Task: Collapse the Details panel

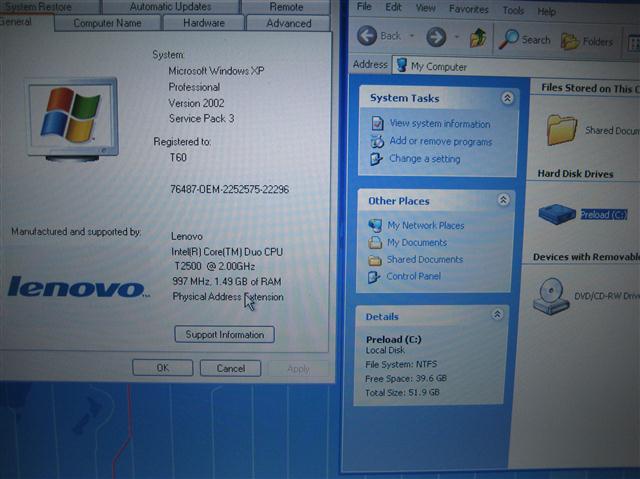Action: 497,314
